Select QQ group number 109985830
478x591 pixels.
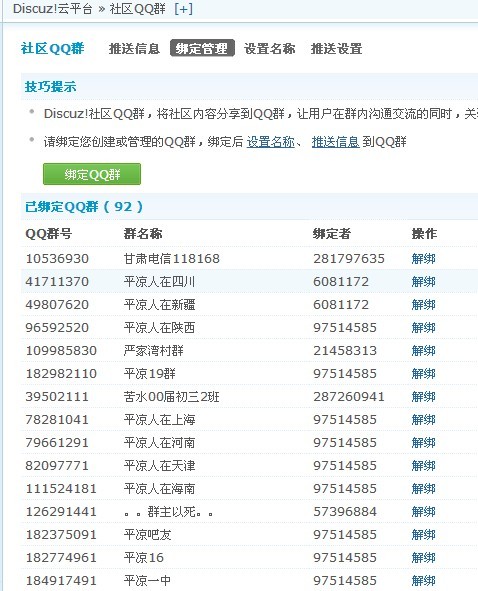click(61, 351)
